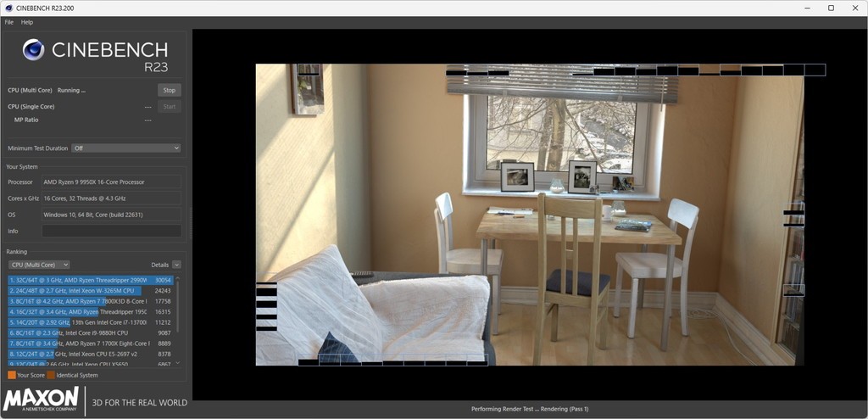
Task: Stop the CPU Multi Core test
Action: point(170,91)
